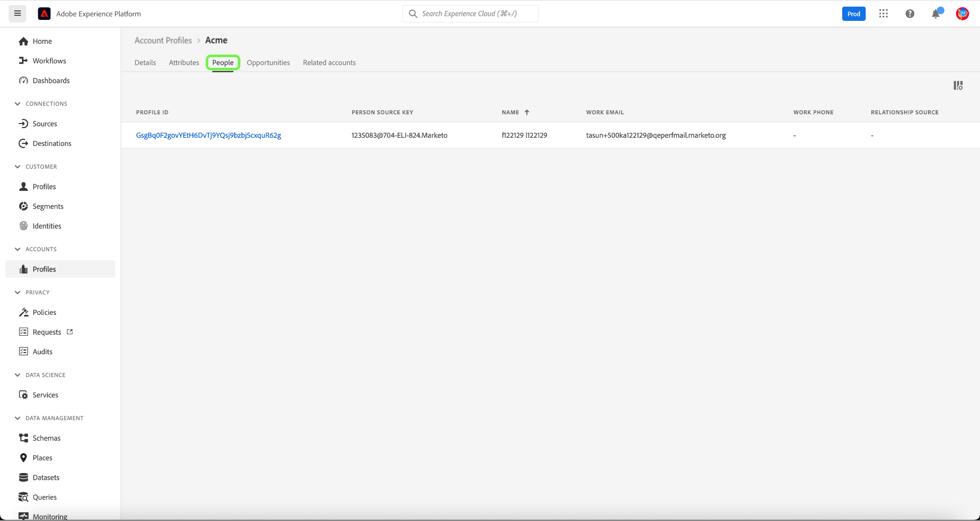Image resolution: width=980 pixels, height=521 pixels.
Task: Click the Customer Profiles person icon
Action: pyautogui.click(x=23, y=187)
